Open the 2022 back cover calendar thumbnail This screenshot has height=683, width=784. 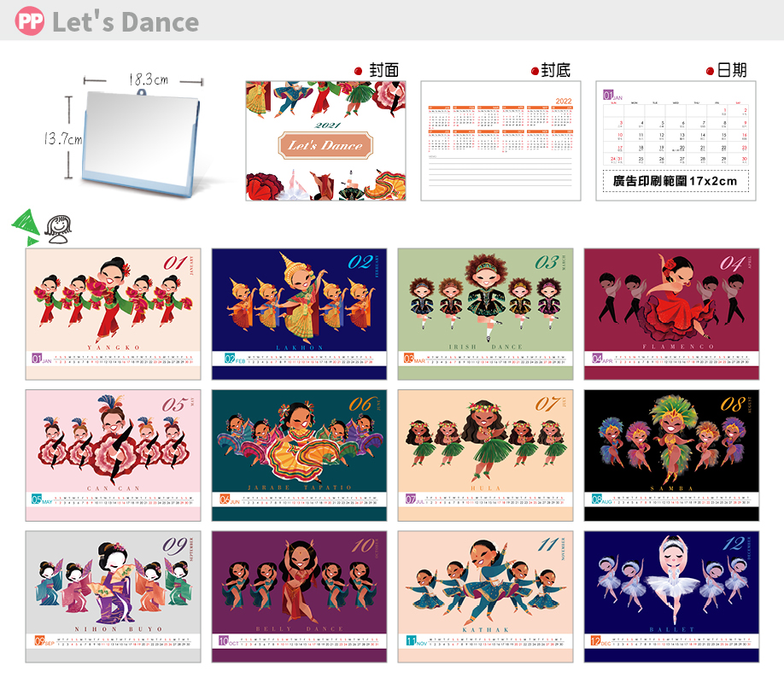click(500, 141)
